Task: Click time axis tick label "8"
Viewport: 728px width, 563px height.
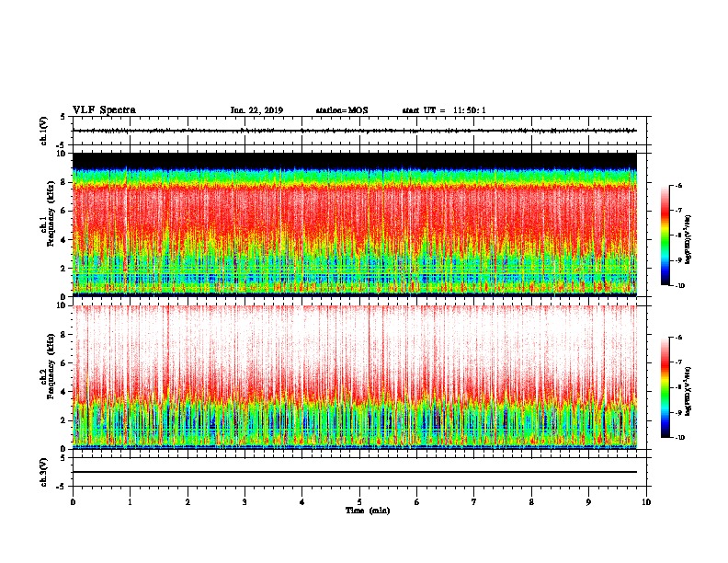Action: (x=531, y=502)
